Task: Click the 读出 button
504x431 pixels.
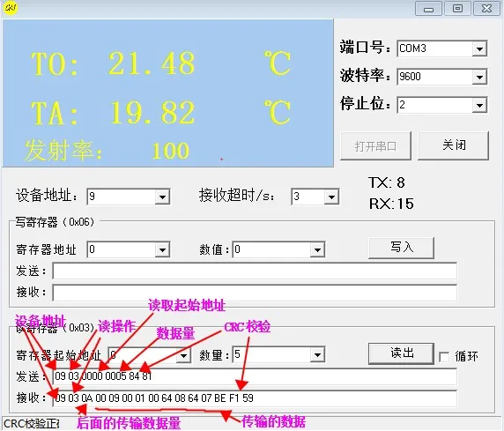Action: (402, 353)
